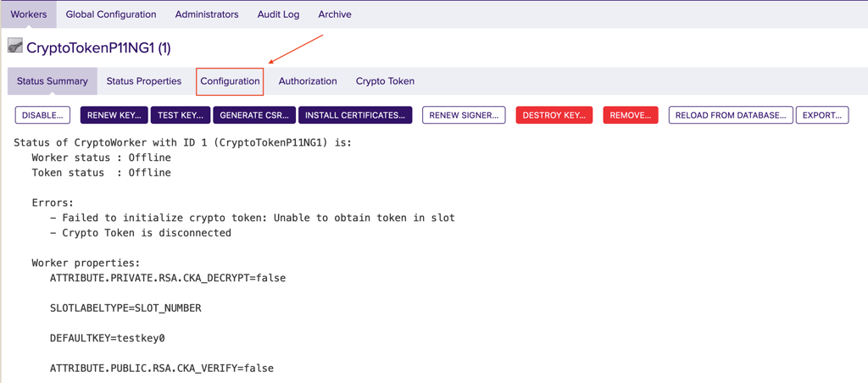
Task: Start Generate CSR... for this worker
Action: [254, 115]
